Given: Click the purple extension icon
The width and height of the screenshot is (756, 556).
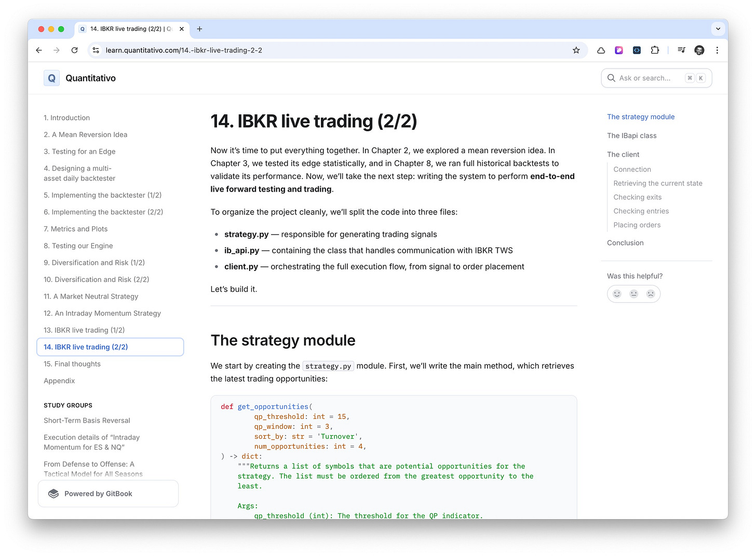Looking at the screenshot, I should pos(619,50).
